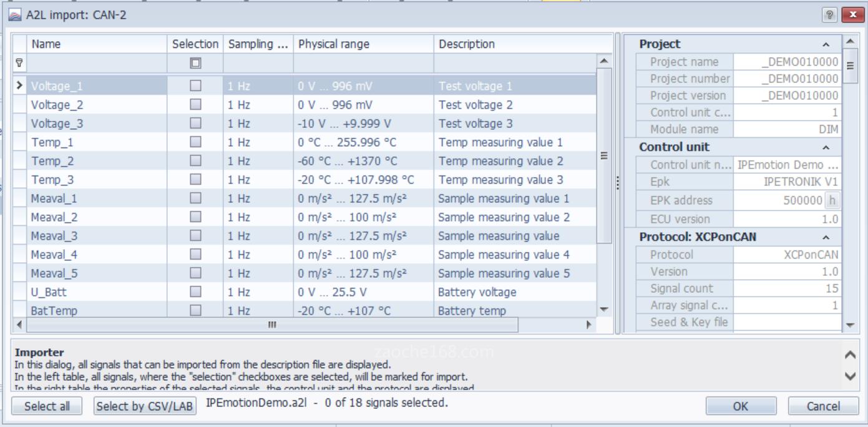Click the filter icon in the filter row

pos(19,62)
